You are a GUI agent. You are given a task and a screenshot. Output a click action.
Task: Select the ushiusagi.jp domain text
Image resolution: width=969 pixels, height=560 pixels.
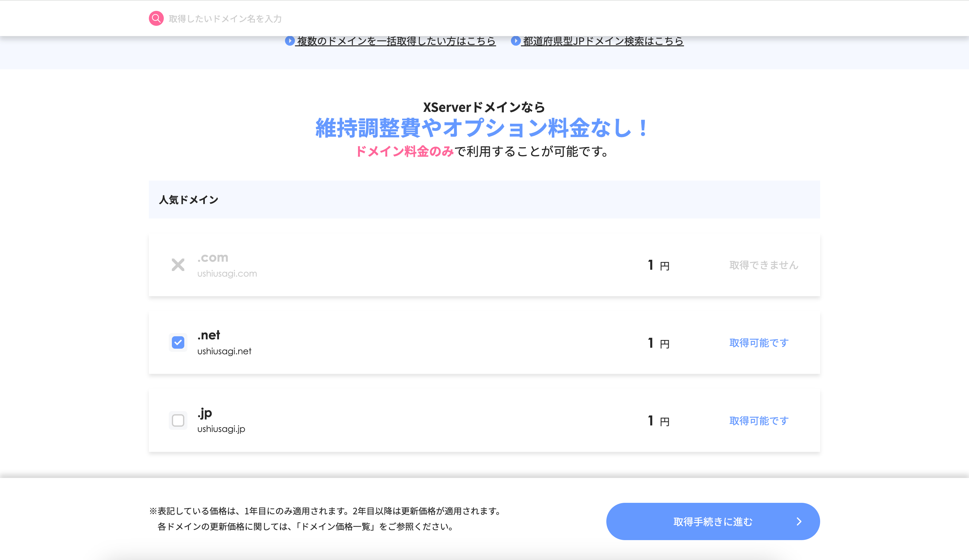pyautogui.click(x=221, y=429)
